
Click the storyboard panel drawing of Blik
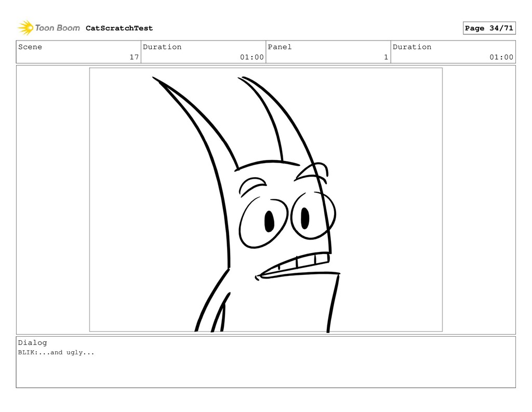(265, 200)
